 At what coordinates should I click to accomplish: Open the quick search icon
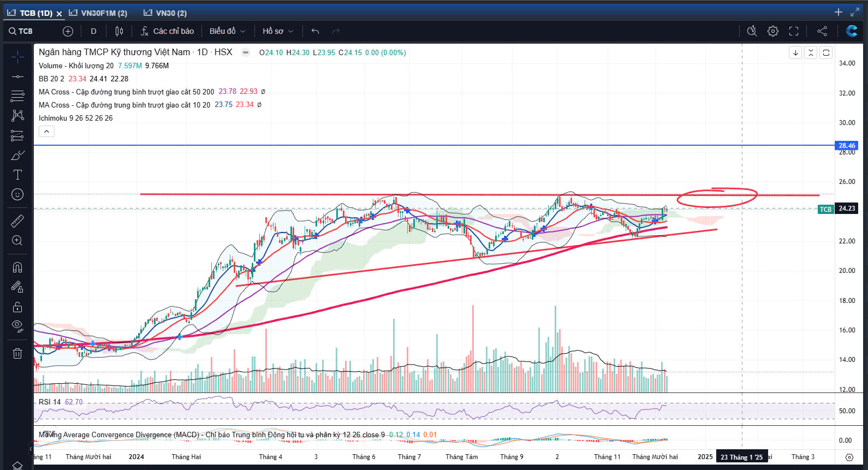point(752,31)
